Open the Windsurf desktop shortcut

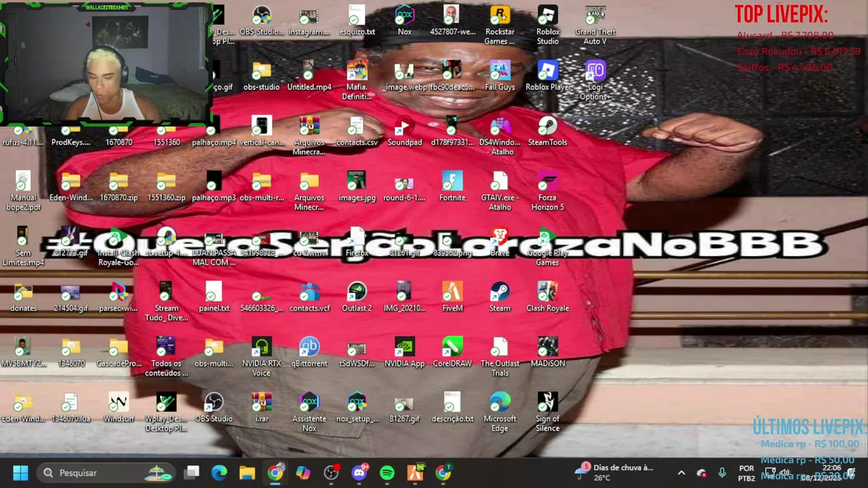coord(119,408)
